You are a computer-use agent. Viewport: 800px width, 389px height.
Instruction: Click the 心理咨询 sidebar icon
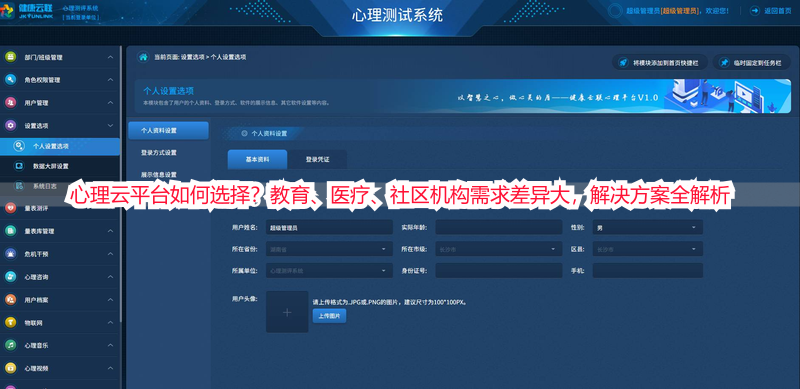(10, 277)
